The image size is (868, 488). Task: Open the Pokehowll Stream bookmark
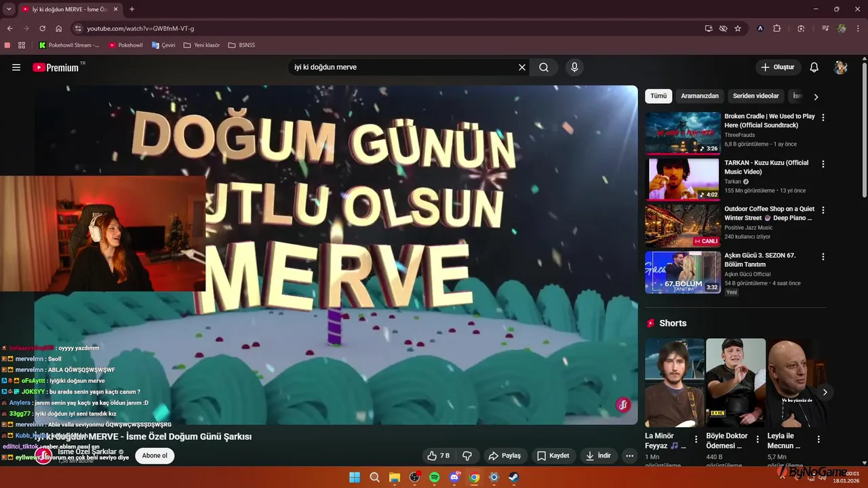[x=69, y=45]
